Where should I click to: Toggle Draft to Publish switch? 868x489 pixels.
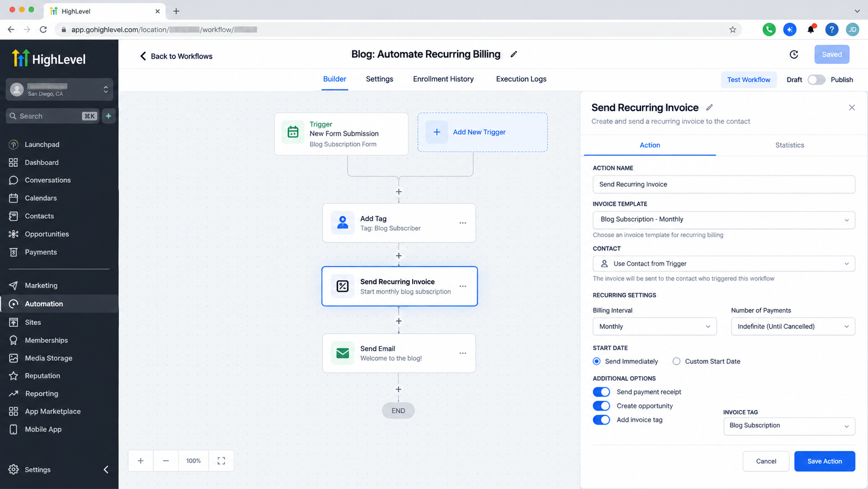[x=816, y=80]
